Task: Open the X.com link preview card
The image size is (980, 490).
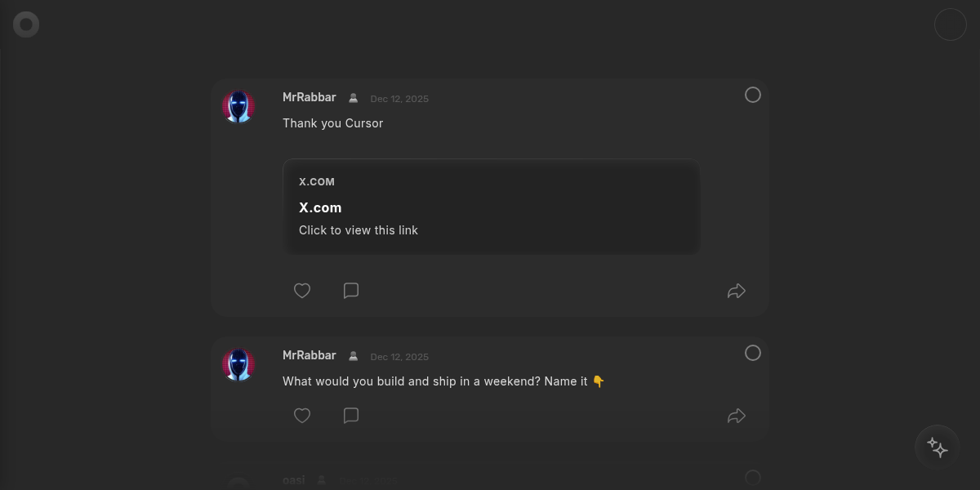Action: coord(491,206)
